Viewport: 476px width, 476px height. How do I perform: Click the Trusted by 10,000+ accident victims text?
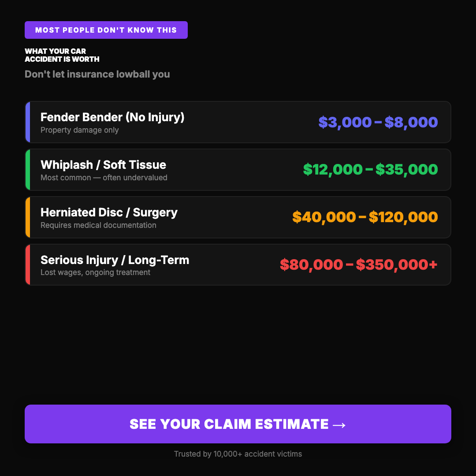(238, 454)
